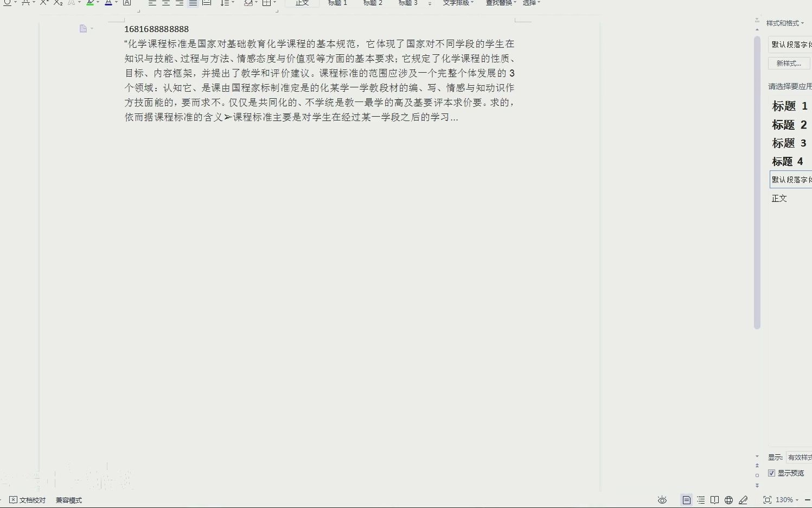Click the number 1681688888888 line
Screen dimensions: 812x508
coord(157,29)
